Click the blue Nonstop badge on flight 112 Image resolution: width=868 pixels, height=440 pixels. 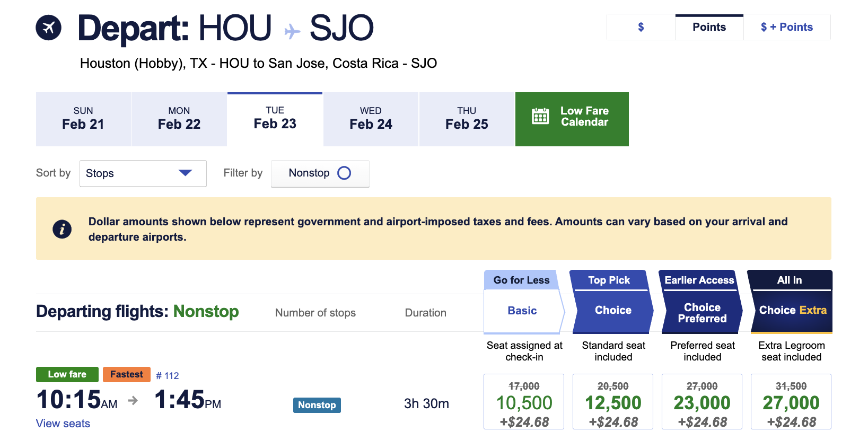[x=317, y=405]
